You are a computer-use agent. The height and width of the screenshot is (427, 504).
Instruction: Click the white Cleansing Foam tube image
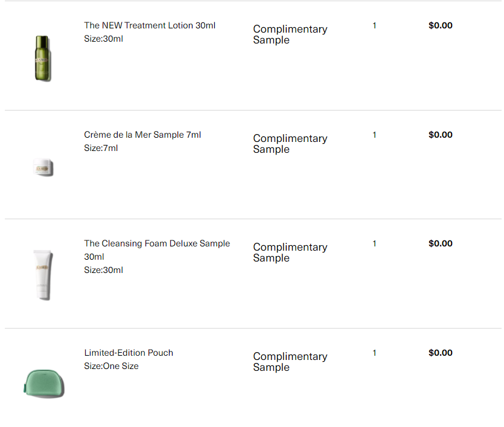point(43,275)
